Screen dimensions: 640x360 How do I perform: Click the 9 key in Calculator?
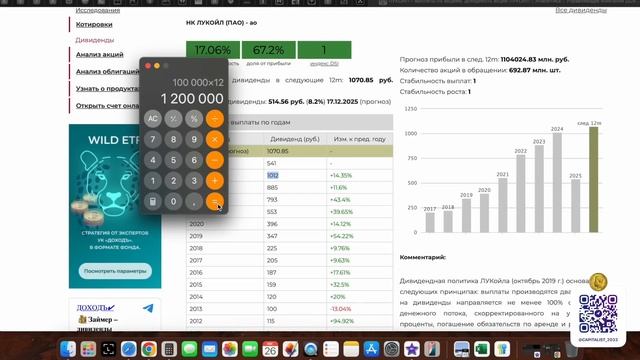click(x=194, y=140)
